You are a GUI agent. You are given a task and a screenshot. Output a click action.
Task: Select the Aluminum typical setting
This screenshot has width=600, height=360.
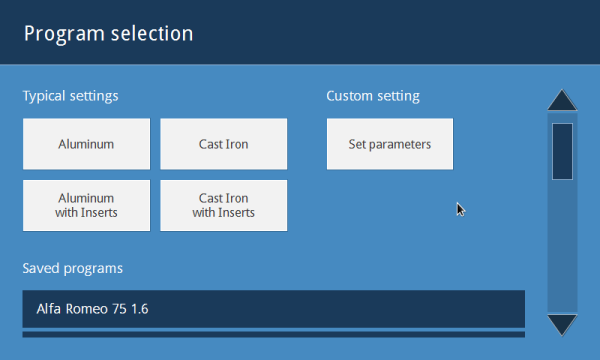[86, 144]
